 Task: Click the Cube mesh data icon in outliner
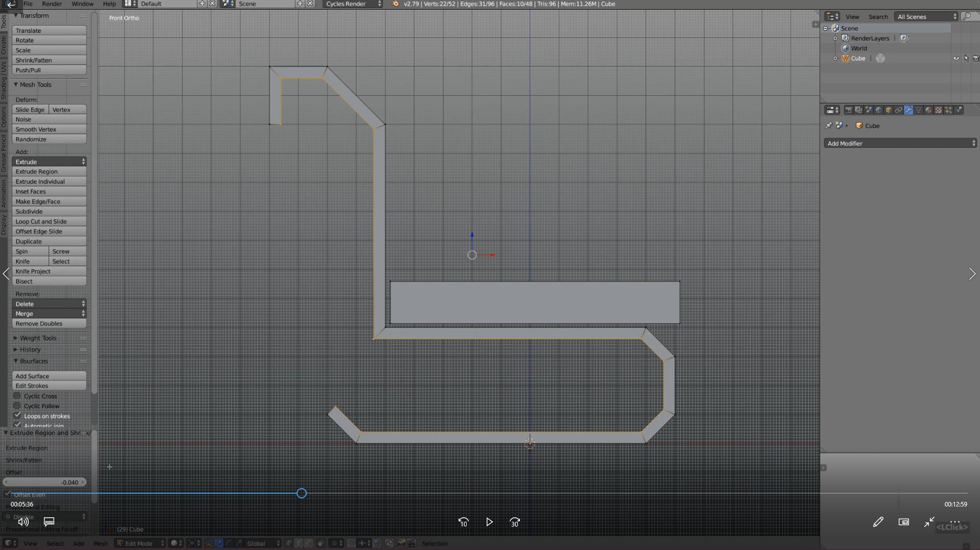(880, 58)
